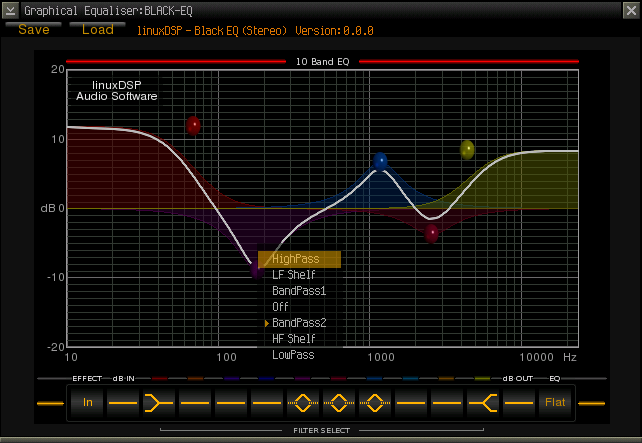This screenshot has width=642, height=443.
Task: Close the Graphical Equaliser window
Action: [631, 10]
